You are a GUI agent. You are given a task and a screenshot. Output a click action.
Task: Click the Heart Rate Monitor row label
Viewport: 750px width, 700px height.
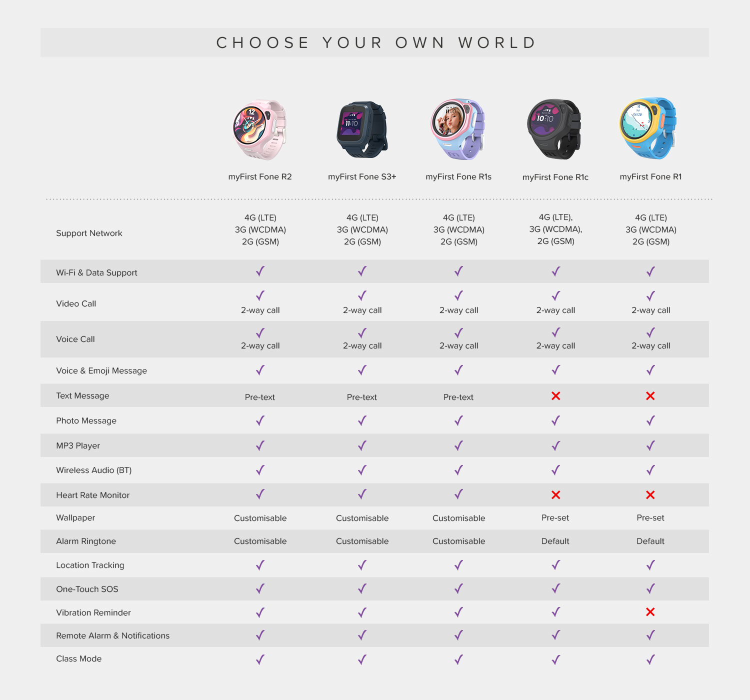click(92, 495)
